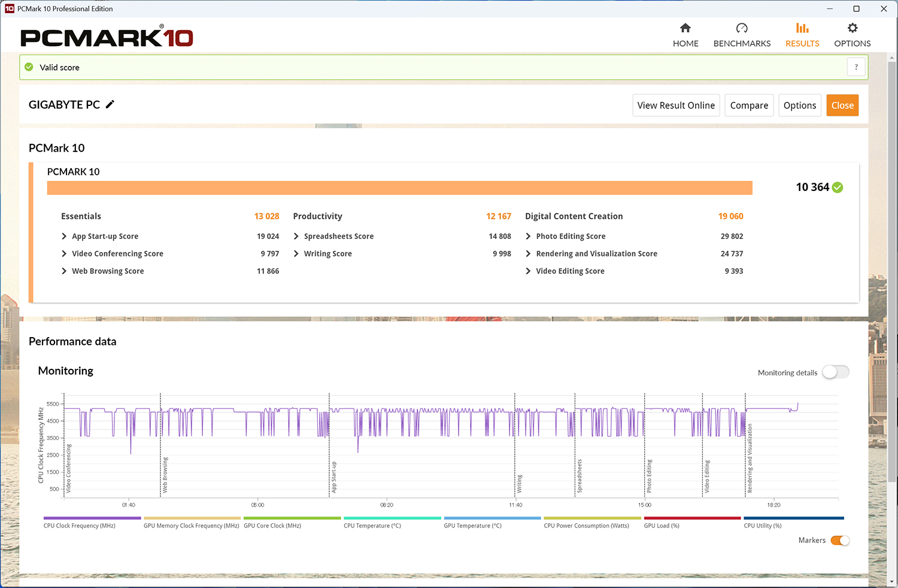Click the Home house icon
The height and width of the screenshot is (588, 898).
click(x=685, y=28)
